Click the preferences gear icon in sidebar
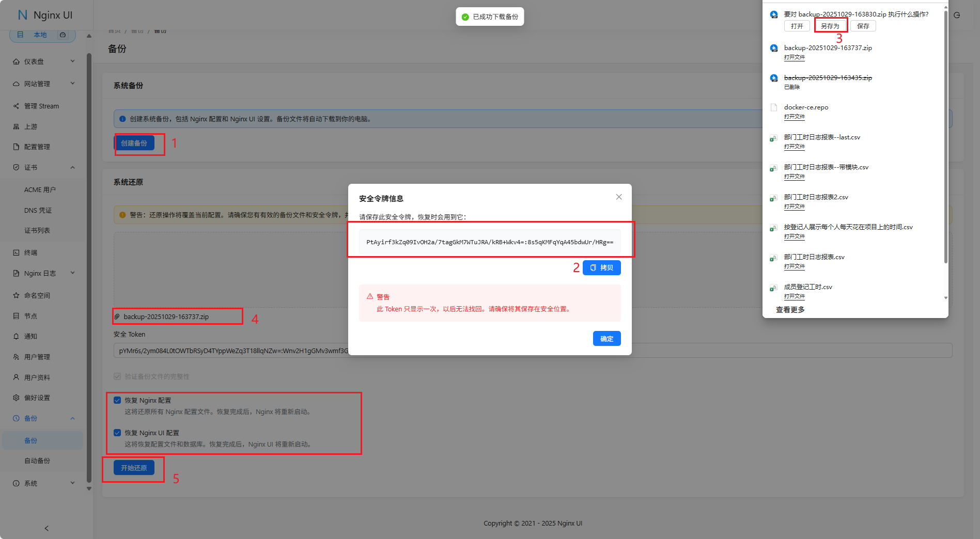This screenshot has width=980, height=539. 16,398
